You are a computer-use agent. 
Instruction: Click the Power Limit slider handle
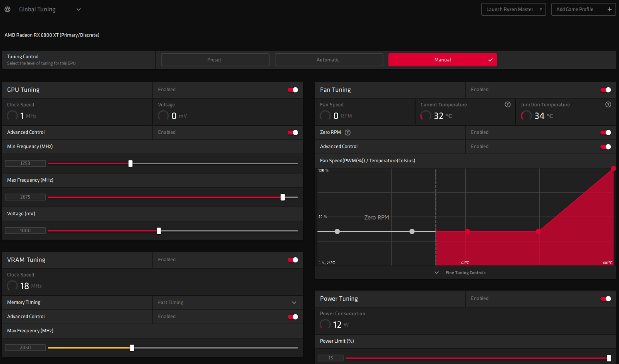point(609,358)
